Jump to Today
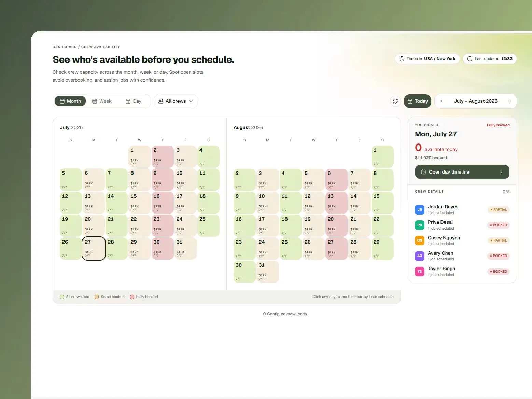This screenshot has width=532, height=399. coord(418,101)
